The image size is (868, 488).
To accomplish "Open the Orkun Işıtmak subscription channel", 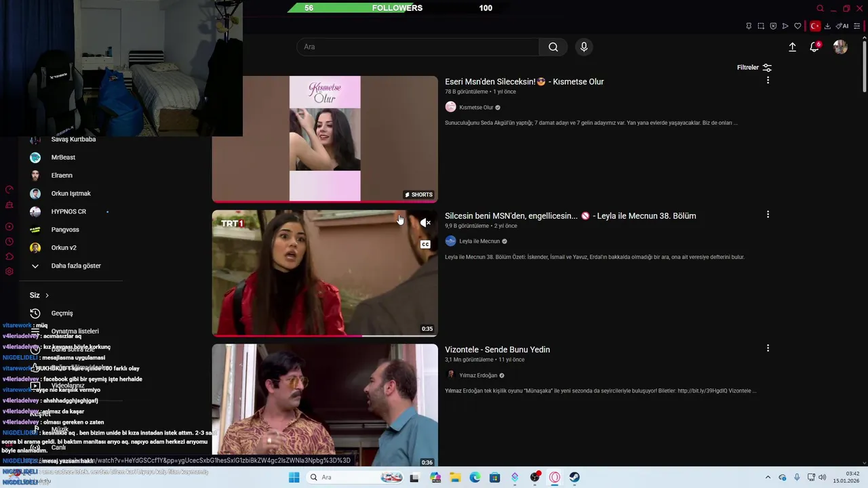I will 71,193.
